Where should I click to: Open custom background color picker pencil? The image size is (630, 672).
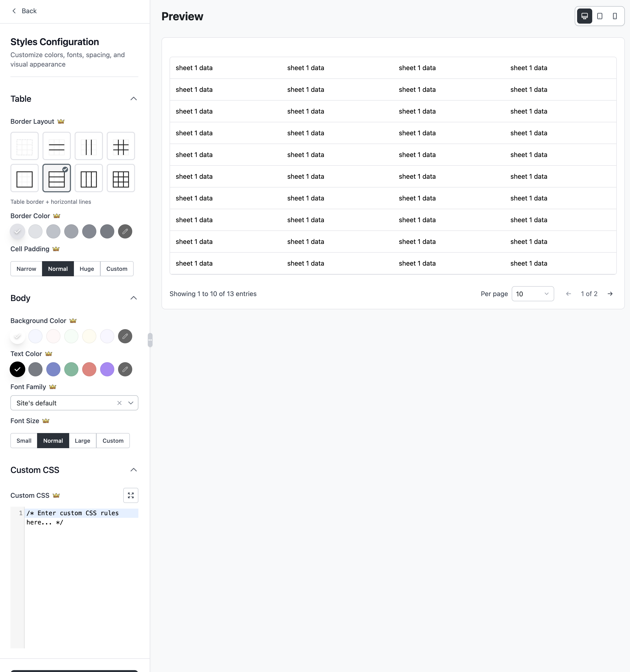(x=125, y=336)
